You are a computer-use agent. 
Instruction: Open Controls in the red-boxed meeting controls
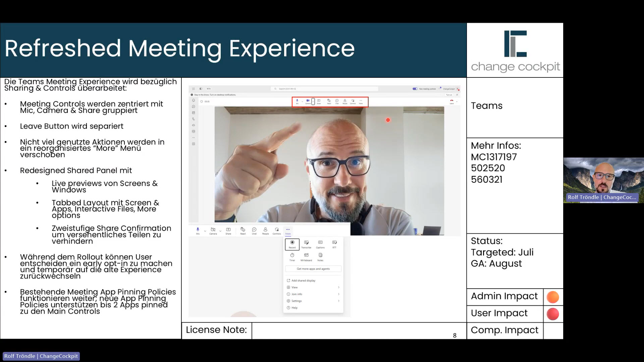tap(353, 102)
